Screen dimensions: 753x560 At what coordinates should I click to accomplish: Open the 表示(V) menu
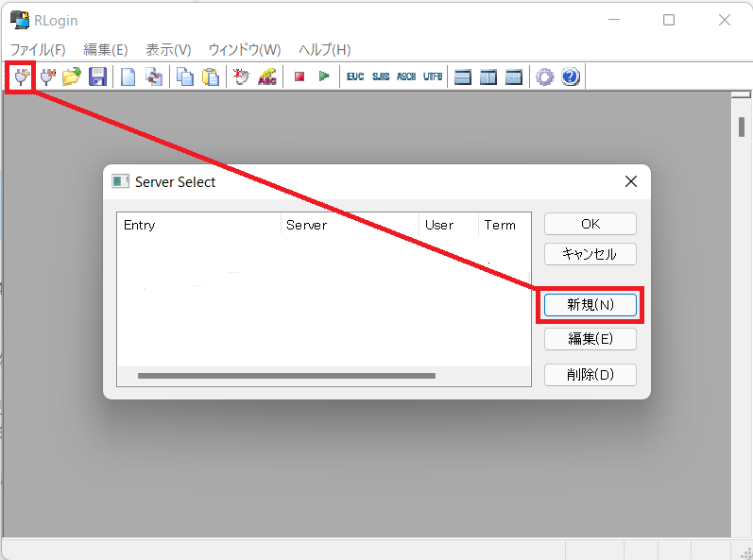click(x=168, y=49)
